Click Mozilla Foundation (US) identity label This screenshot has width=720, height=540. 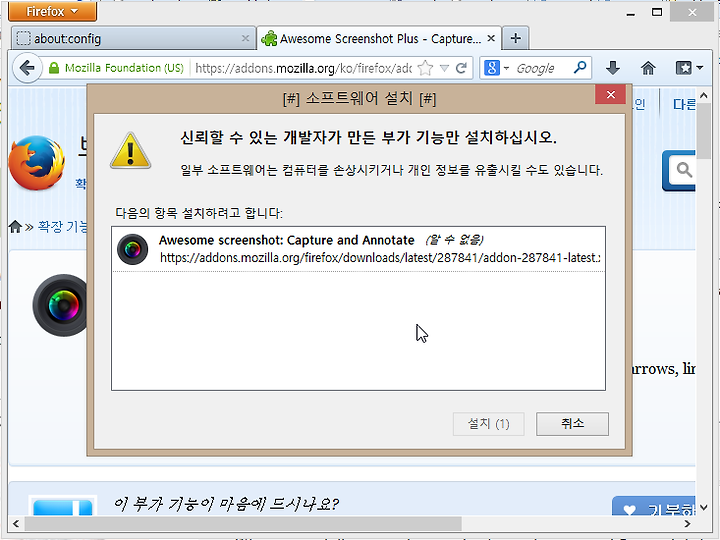[x=124, y=68]
